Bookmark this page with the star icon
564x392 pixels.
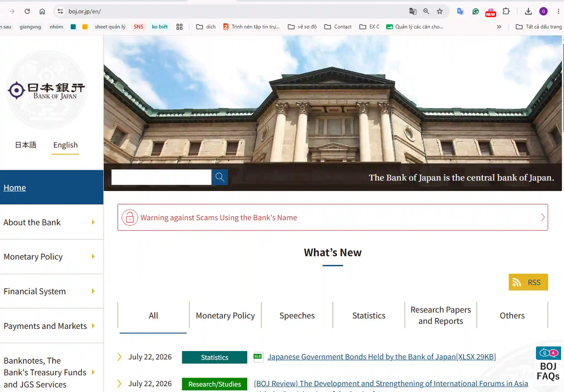440,11
